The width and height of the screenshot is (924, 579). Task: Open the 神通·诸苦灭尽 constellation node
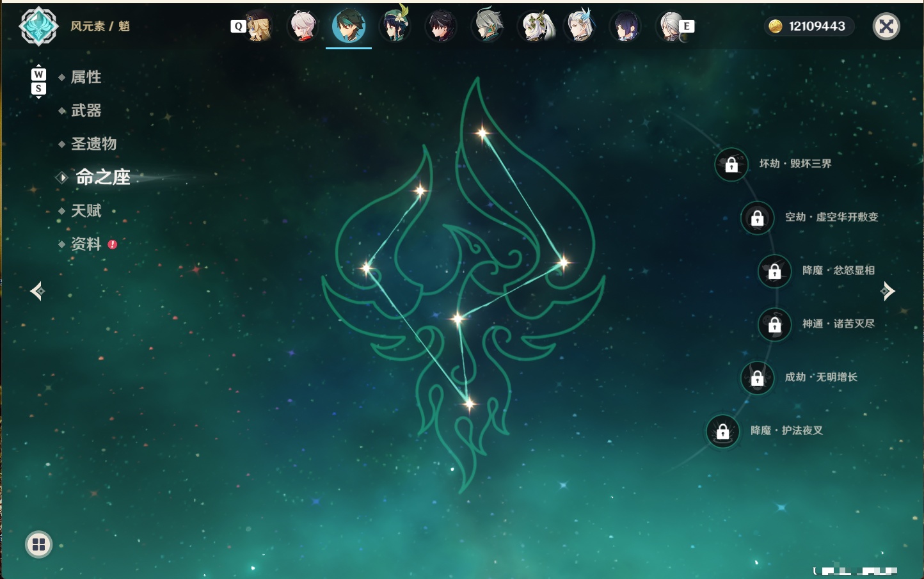tap(775, 324)
